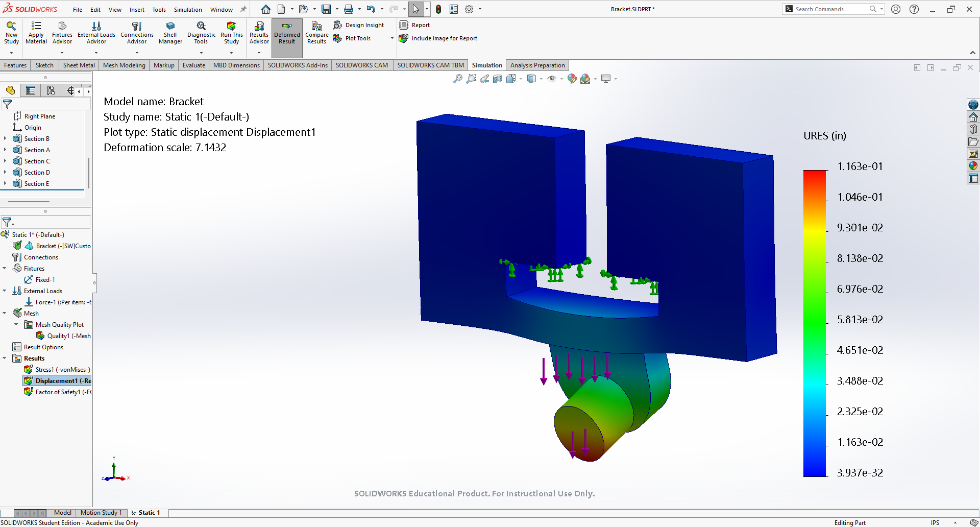Collapse the Results folder
The image size is (980, 527).
(x=5, y=358)
